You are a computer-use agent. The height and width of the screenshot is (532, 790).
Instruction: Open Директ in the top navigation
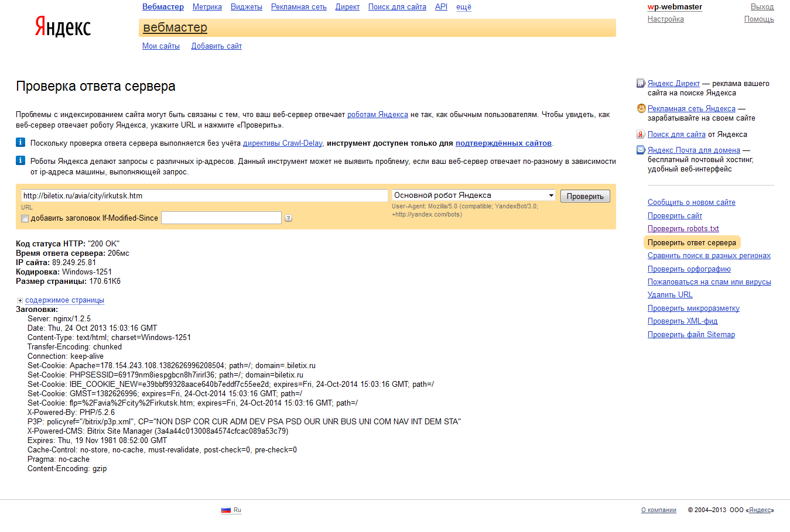click(x=347, y=7)
